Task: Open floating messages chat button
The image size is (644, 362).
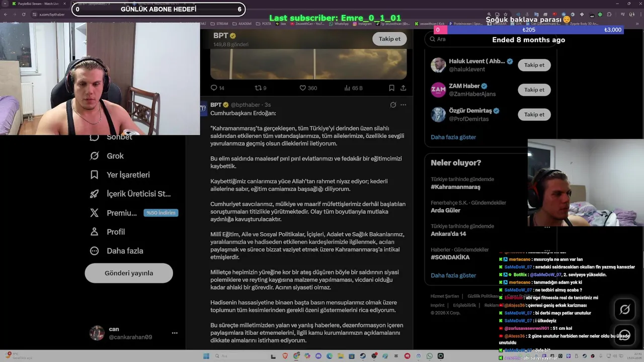Action: (x=624, y=335)
